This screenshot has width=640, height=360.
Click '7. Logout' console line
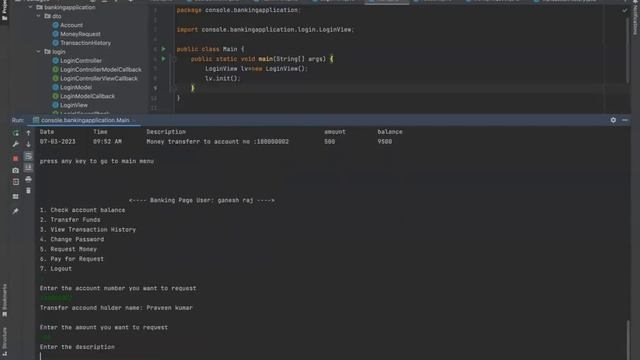point(56,269)
